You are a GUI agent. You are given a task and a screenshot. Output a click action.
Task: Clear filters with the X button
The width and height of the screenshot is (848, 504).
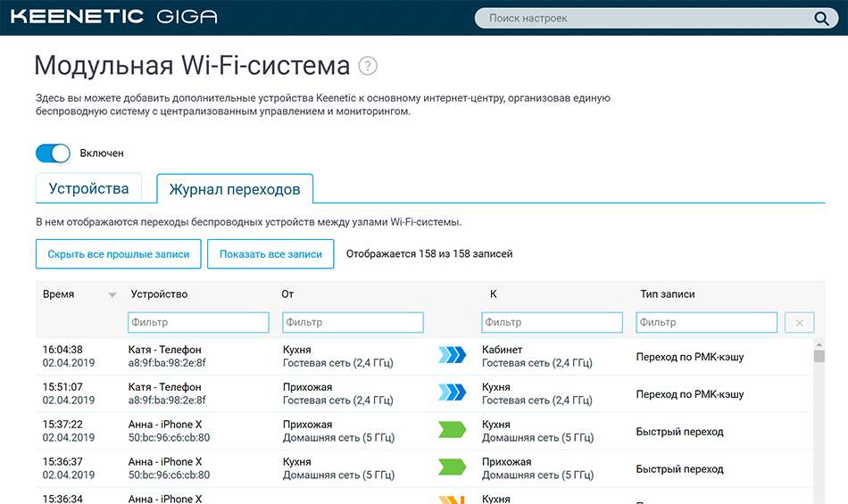(799, 323)
